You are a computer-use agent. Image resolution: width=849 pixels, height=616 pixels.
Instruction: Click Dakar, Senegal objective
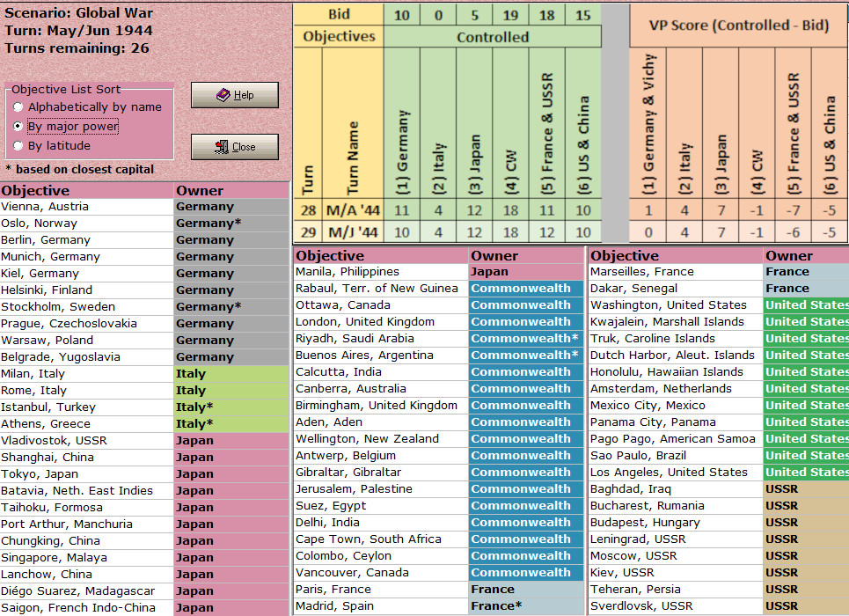point(675,289)
